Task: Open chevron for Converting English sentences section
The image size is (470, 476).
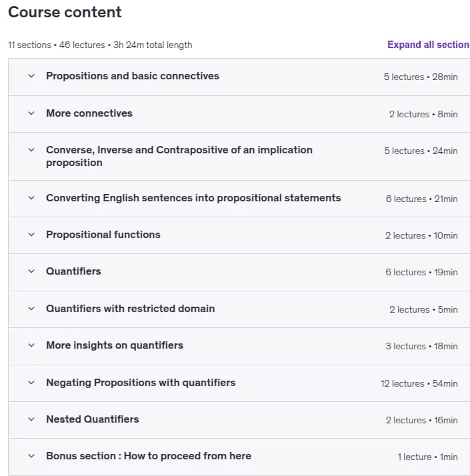Action: (31, 198)
